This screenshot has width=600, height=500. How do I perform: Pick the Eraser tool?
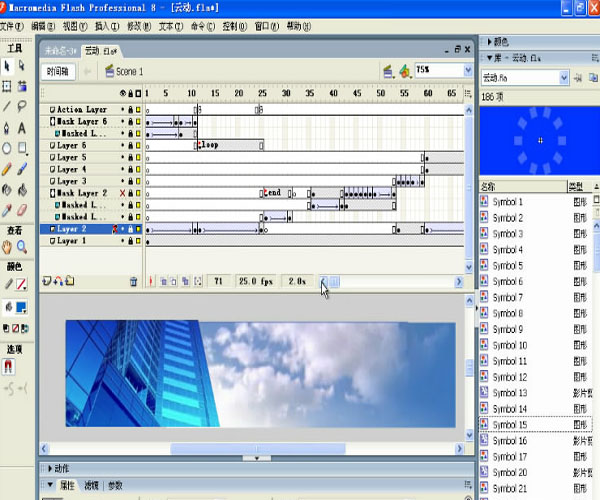tap(22, 209)
